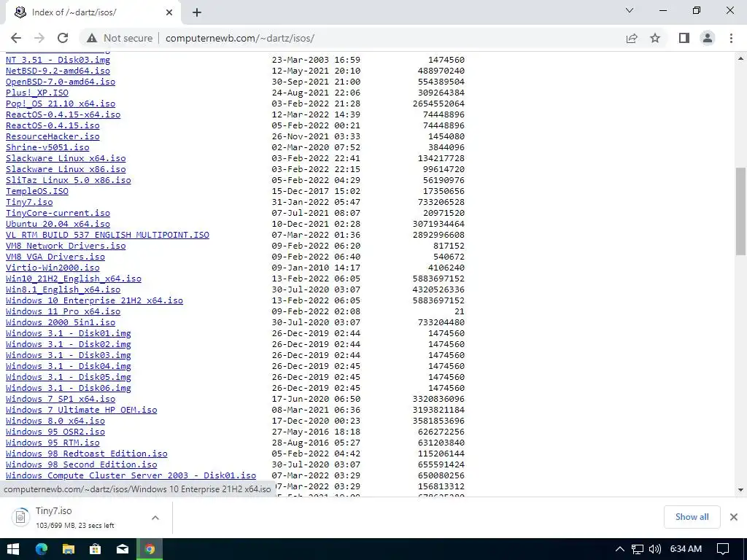Click the browser Back arrow
Viewport: 747px width, 560px height.
click(x=16, y=38)
